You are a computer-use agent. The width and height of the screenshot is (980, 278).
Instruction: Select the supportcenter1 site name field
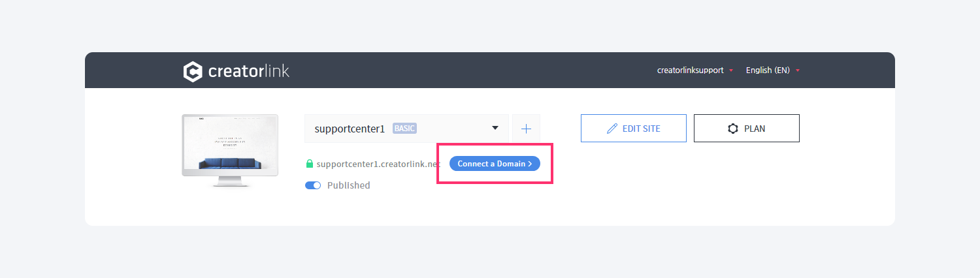click(406, 129)
